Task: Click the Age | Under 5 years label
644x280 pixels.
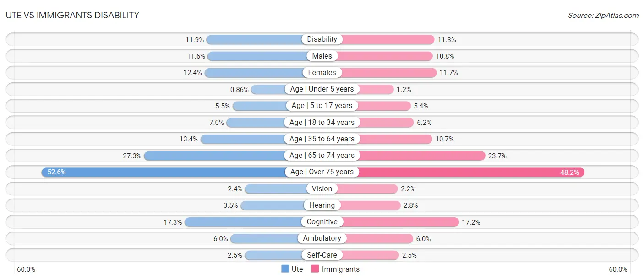Action: tap(322, 89)
